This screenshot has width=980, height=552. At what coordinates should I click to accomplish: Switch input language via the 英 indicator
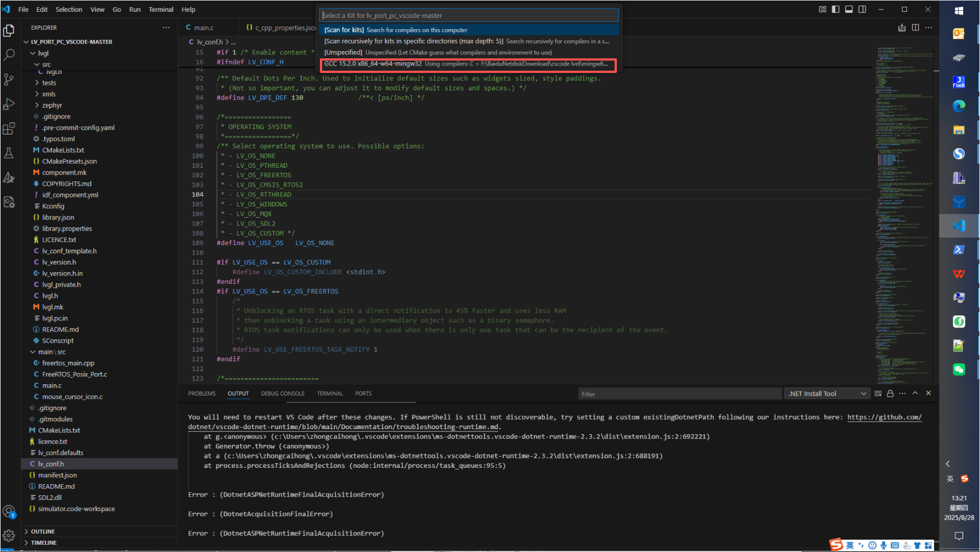click(950, 479)
